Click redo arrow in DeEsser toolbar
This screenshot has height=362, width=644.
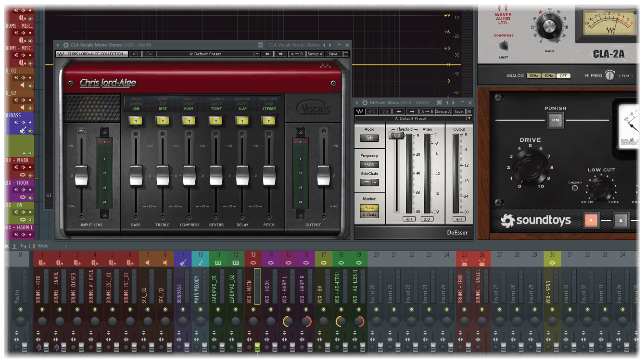click(385, 112)
